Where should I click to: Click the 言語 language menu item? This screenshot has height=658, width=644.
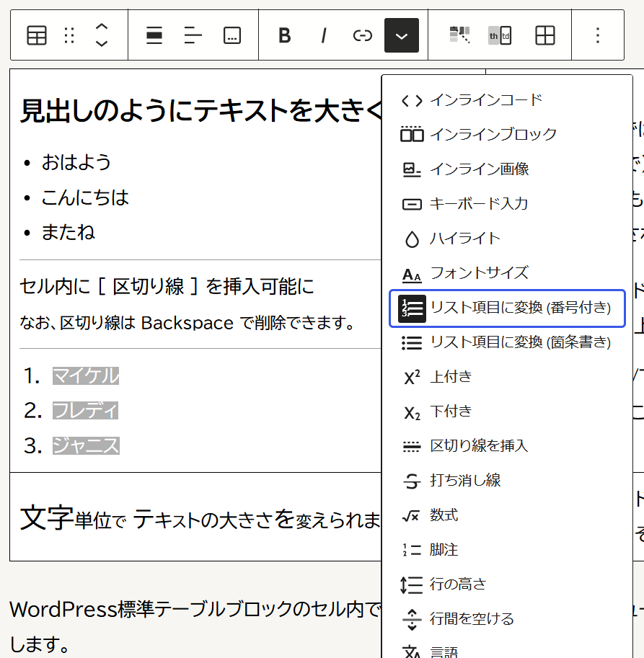point(507,652)
